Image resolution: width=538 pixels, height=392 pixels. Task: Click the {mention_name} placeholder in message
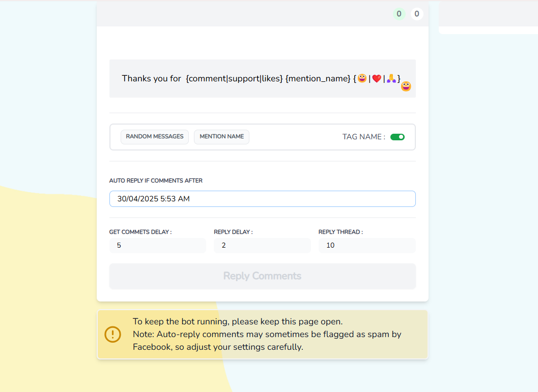tap(318, 79)
